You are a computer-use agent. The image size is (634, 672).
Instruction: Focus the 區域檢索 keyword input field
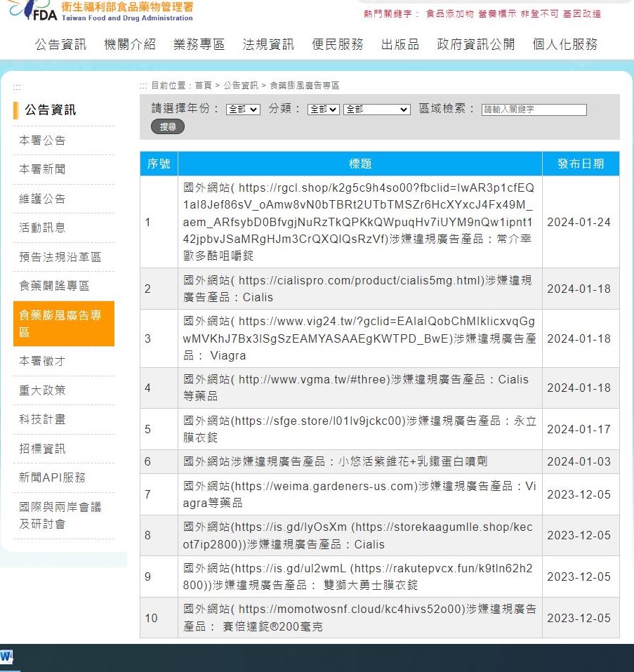point(534,110)
